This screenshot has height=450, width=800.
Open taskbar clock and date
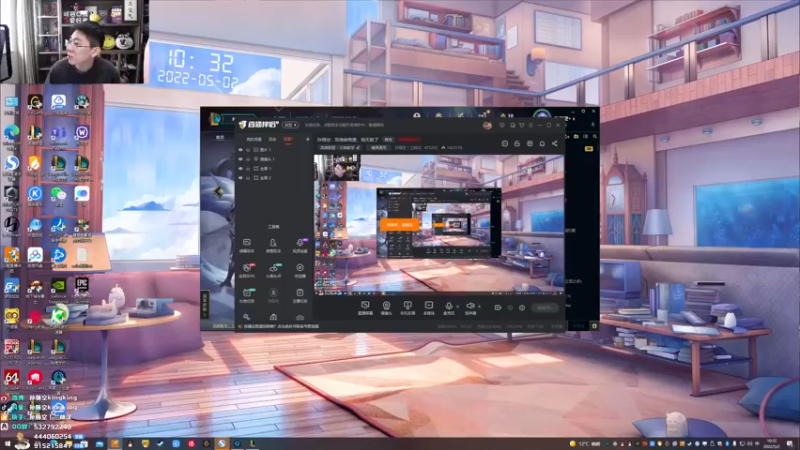coord(772,444)
